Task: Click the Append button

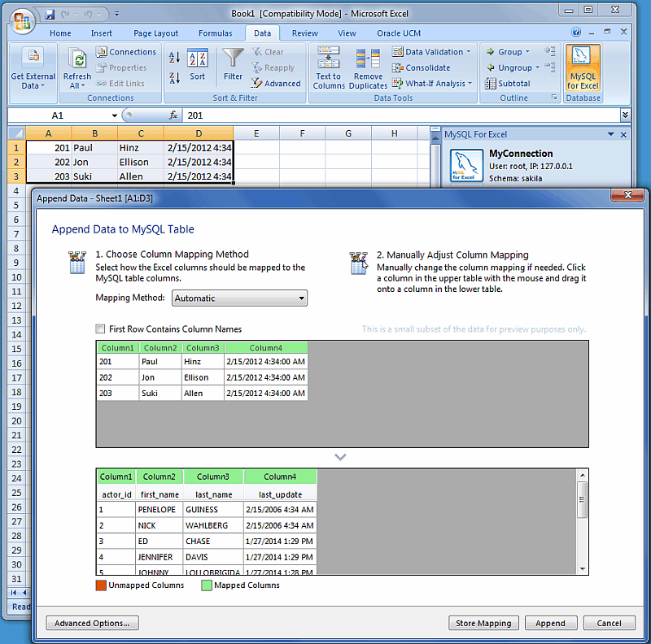Action: point(551,623)
